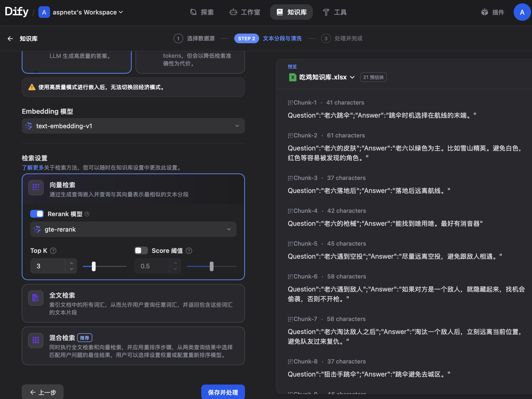532x399 pixels.
Task: Click the 混合检索 grid icon
Action: [x=36, y=340]
